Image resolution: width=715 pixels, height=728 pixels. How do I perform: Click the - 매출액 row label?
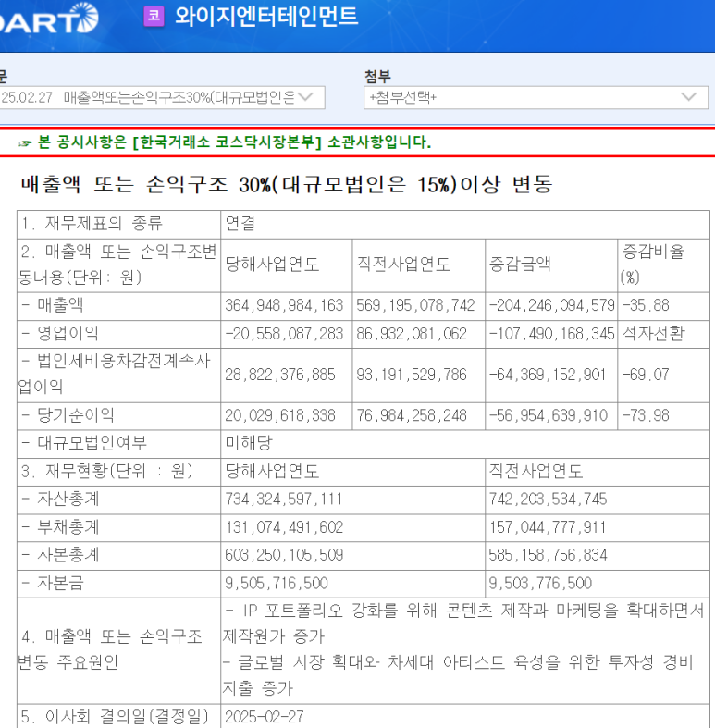point(53,305)
